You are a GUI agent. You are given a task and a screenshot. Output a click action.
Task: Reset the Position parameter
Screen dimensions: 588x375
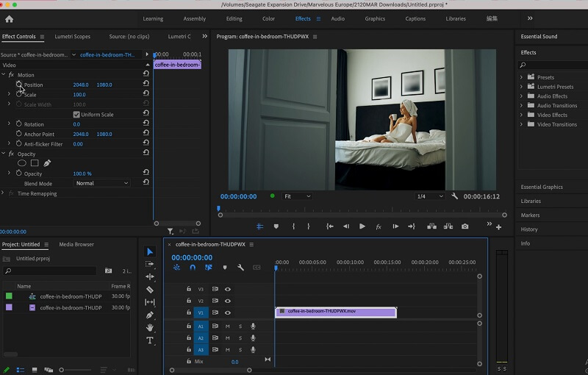pos(146,83)
